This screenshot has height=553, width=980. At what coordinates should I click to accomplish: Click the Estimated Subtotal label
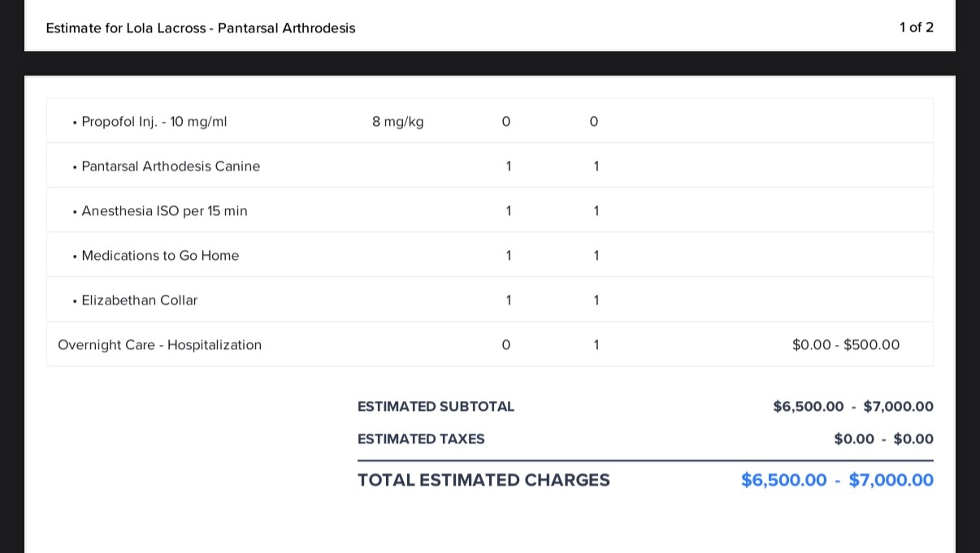coord(436,407)
